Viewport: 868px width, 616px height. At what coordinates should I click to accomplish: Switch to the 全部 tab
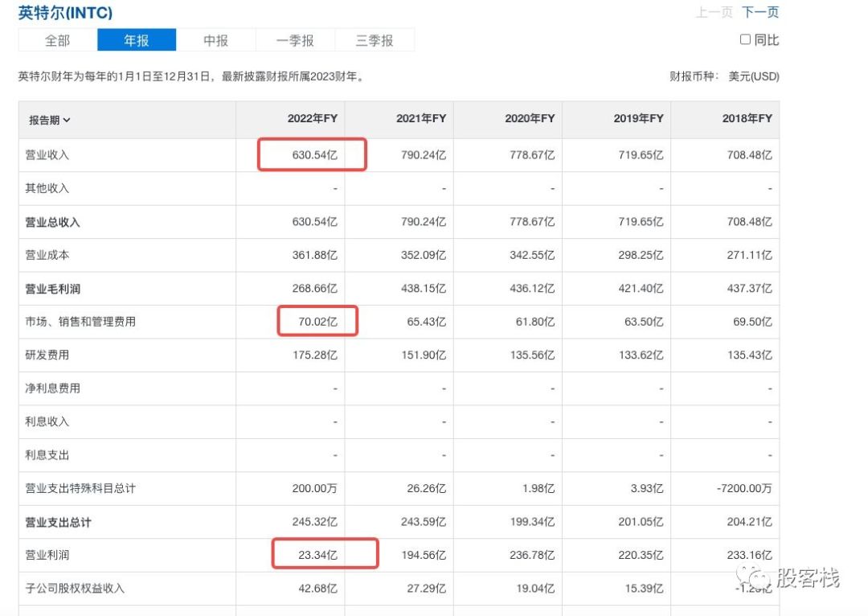tap(58, 40)
